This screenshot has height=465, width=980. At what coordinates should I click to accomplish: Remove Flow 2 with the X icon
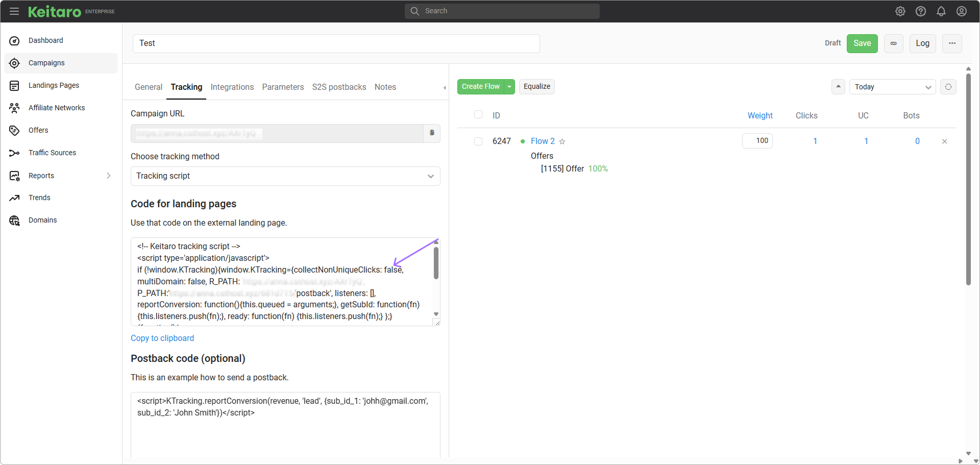coord(945,141)
